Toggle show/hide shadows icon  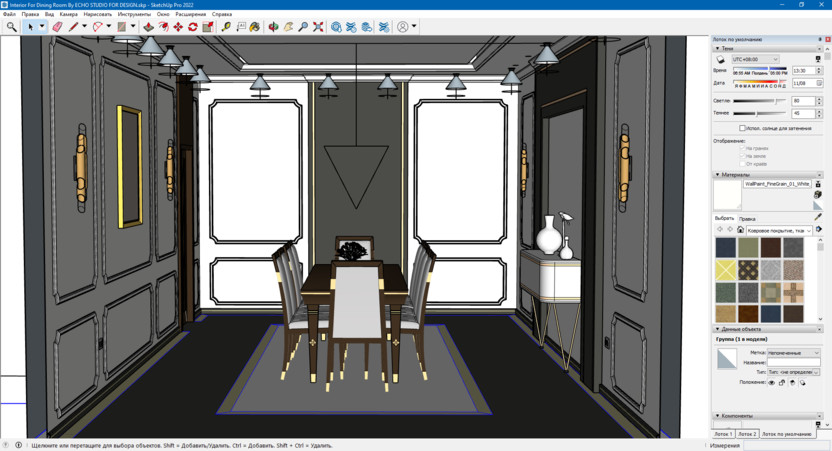[x=721, y=59]
